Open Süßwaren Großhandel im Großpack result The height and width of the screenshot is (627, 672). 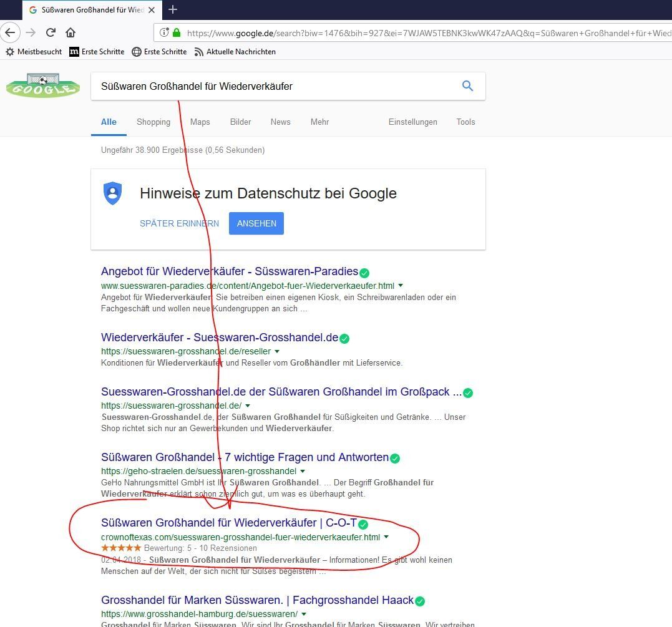tap(281, 392)
